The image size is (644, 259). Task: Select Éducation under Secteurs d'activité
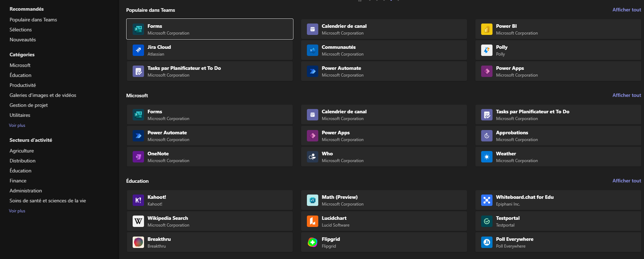(x=20, y=171)
